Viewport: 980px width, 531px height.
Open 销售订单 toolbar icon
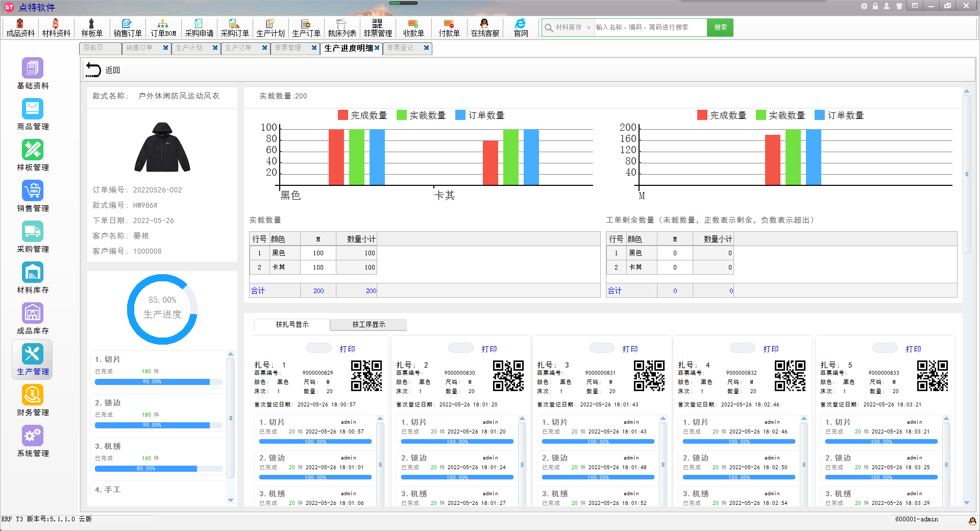[128, 28]
